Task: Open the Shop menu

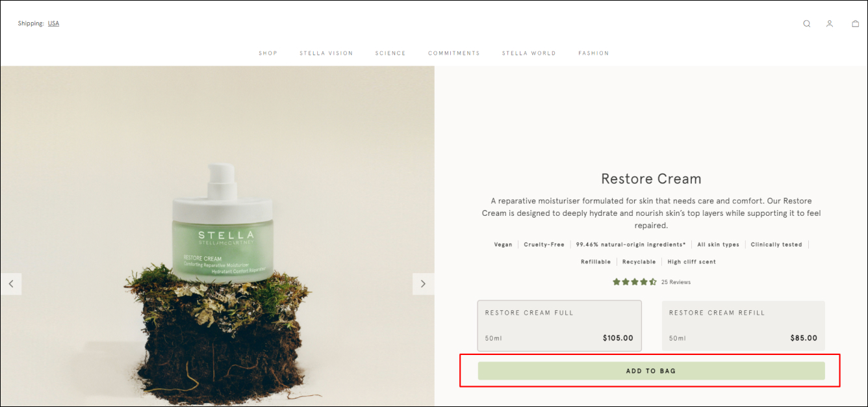Action: pos(268,53)
